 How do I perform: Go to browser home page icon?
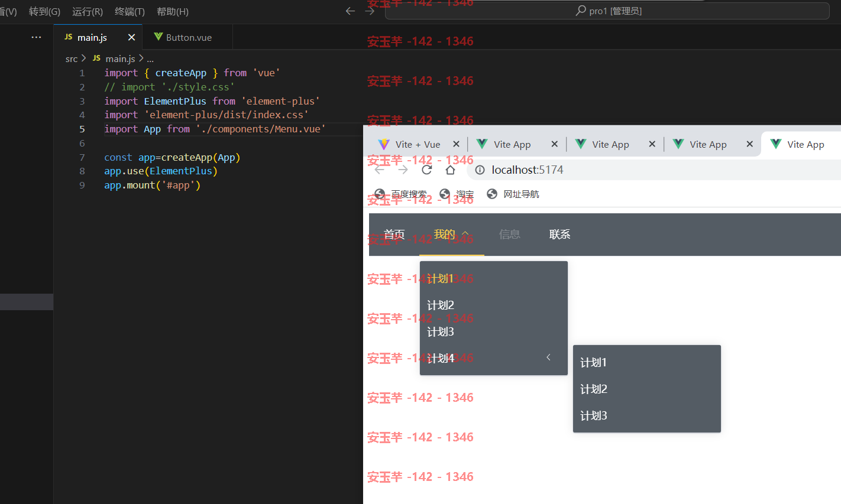pyautogui.click(x=450, y=170)
